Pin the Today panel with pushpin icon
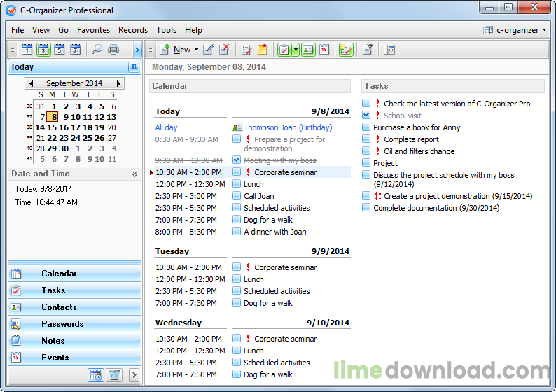This screenshot has height=392, width=556. coord(134,67)
